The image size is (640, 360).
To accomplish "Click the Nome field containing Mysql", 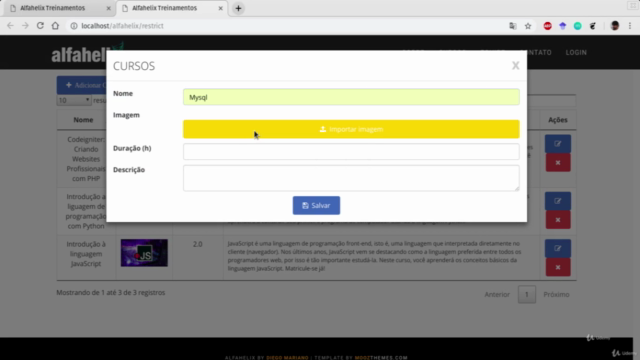I will click(x=351, y=97).
